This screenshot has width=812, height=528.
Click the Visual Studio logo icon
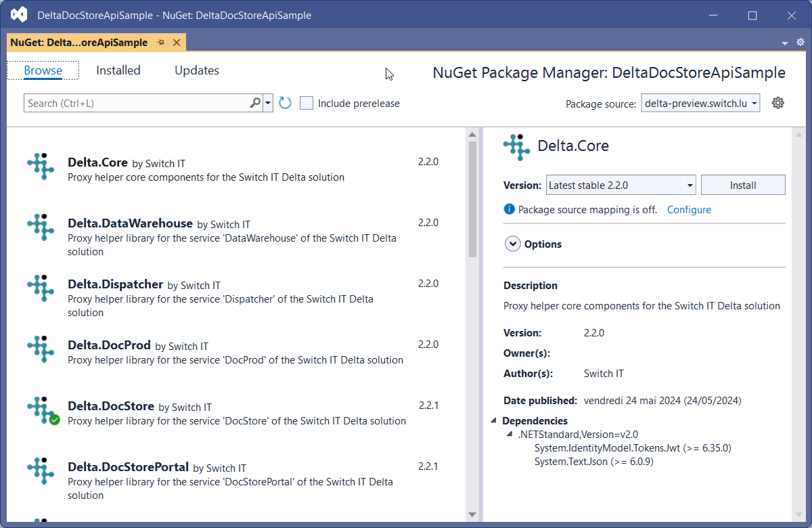tap(19, 15)
